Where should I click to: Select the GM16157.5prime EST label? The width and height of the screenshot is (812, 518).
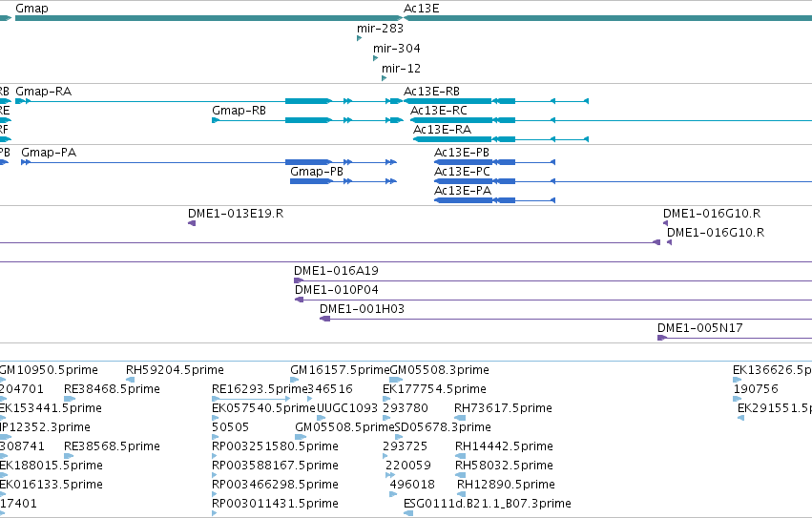coord(340,370)
